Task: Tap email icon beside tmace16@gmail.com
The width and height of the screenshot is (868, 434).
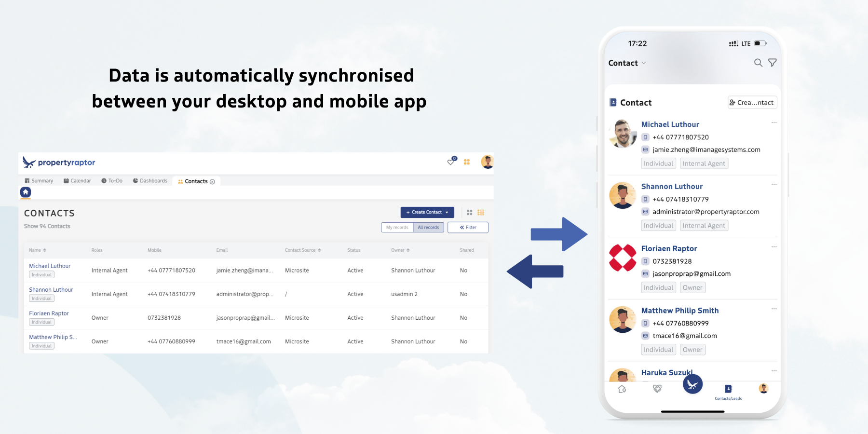Action: pos(645,336)
